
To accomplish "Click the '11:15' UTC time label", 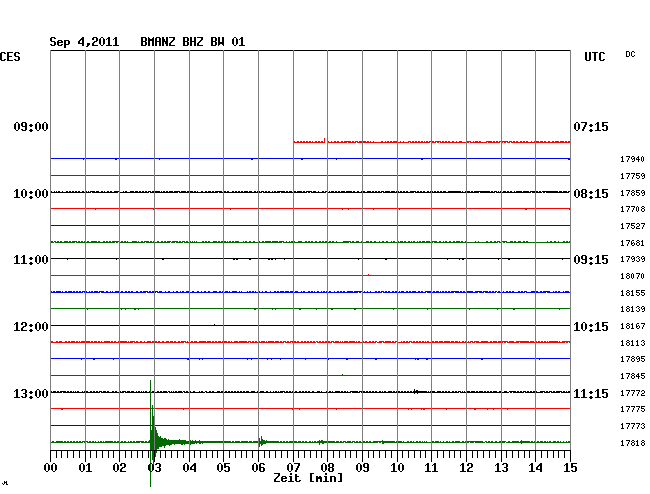I will 591,393.
